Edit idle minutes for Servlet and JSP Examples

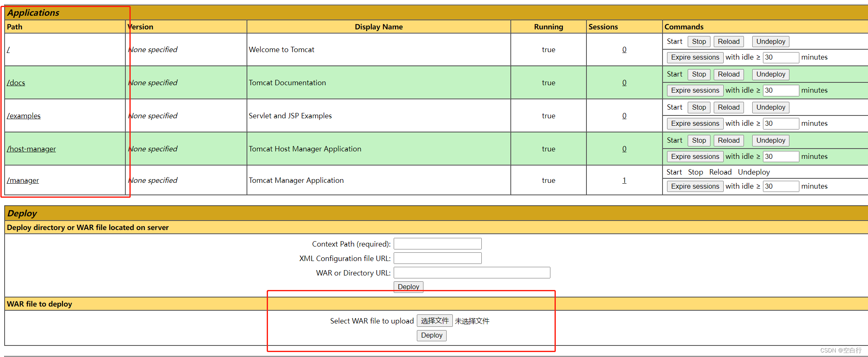point(781,123)
